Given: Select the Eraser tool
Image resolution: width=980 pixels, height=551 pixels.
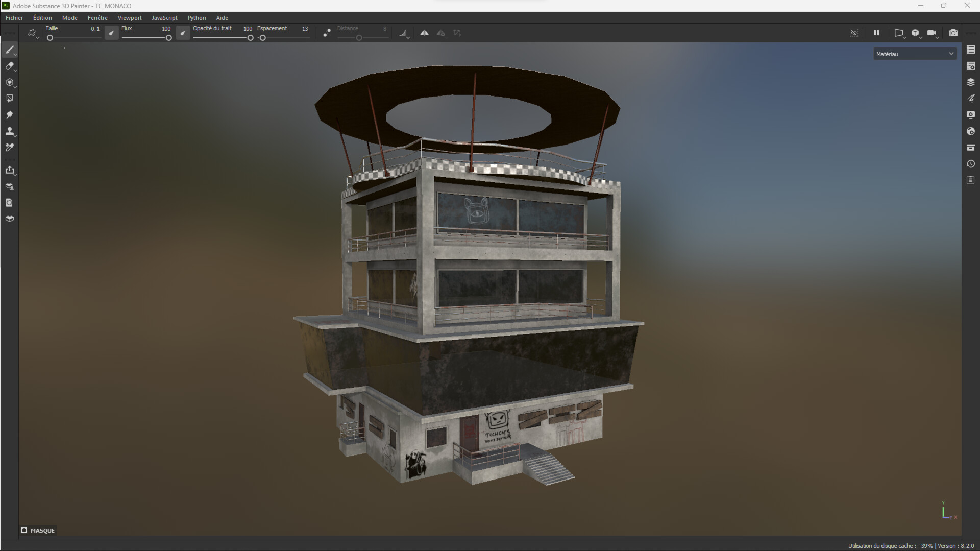Looking at the screenshot, I should tap(10, 66).
